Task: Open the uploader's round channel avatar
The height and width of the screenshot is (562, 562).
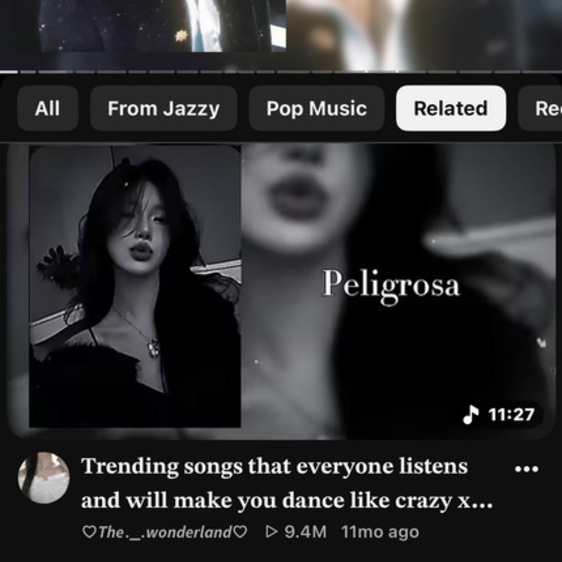Action: [x=44, y=478]
